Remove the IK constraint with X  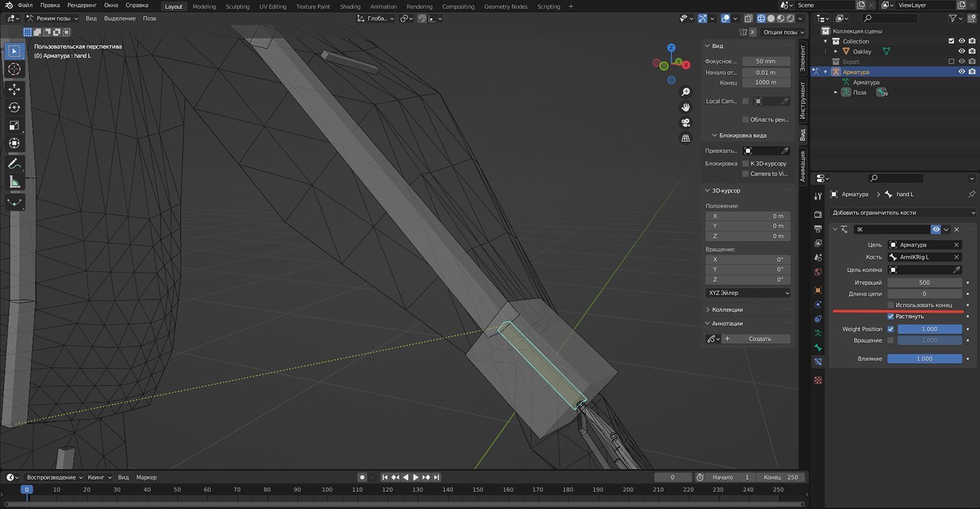956,229
